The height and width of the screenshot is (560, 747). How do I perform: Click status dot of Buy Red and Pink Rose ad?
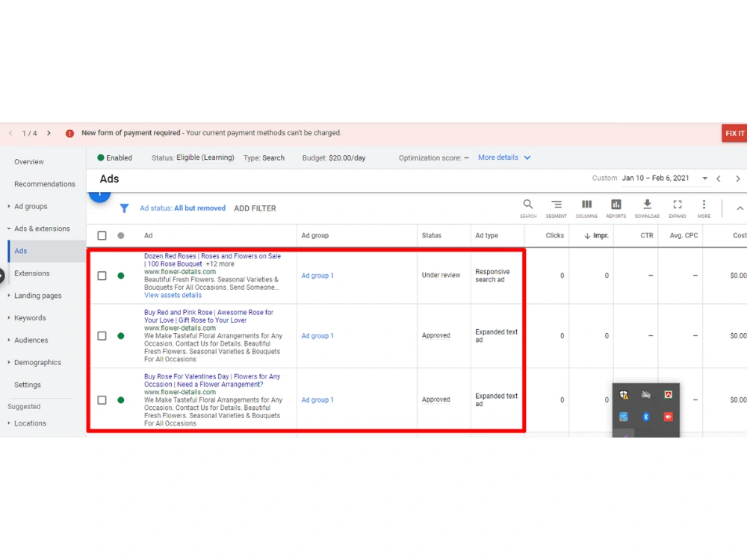click(121, 336)
